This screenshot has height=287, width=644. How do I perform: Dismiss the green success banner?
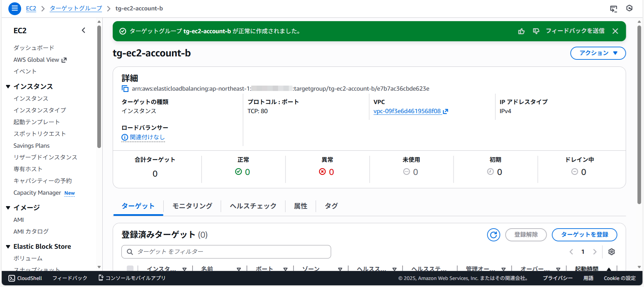pos(615,31)
